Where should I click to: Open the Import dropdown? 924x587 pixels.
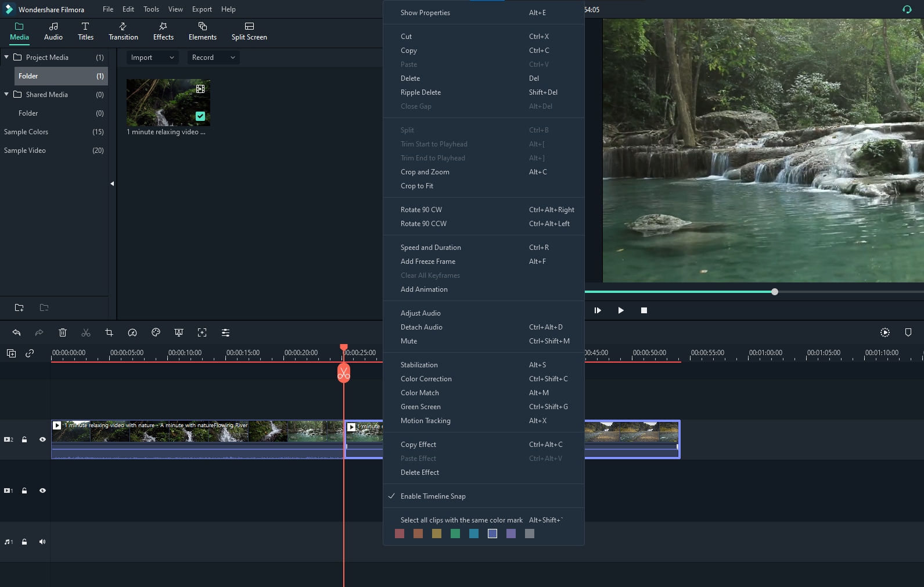click(x=152, y=58)
